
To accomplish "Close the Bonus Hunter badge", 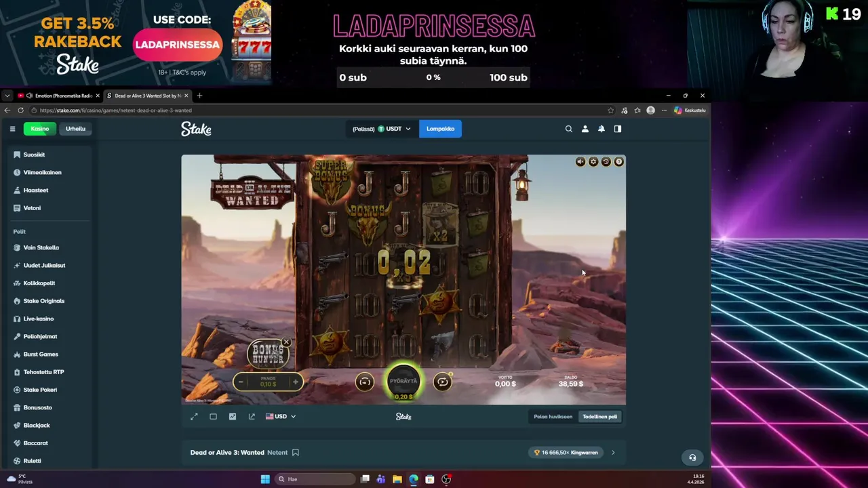I will click(x=286, y=342).
